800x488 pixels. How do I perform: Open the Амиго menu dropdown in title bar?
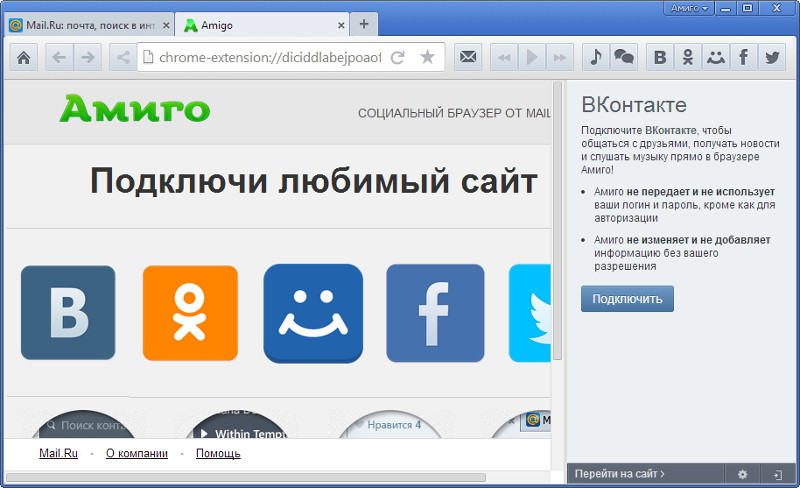689,8
